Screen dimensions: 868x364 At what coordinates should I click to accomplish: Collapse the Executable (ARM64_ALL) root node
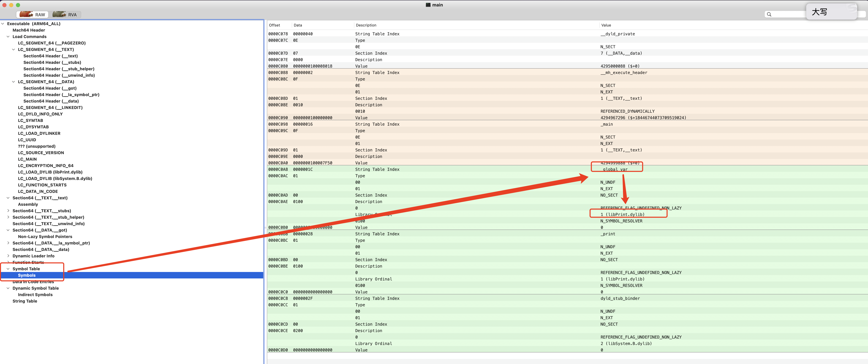click(3, 24)
